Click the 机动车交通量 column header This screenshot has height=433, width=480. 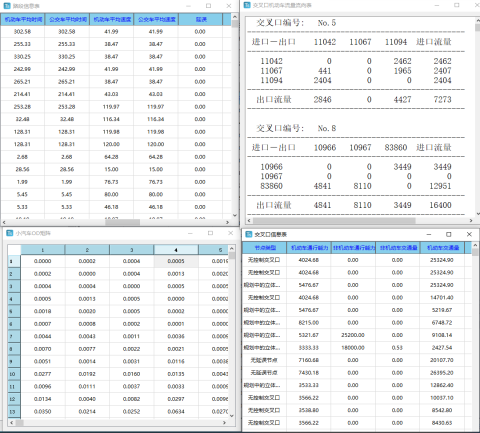click(442, 248)
